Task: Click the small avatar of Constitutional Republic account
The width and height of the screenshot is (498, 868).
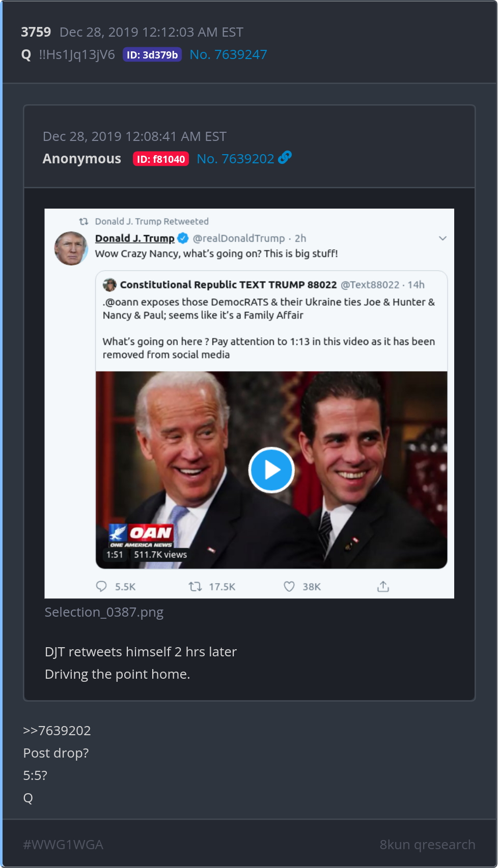Action: (109, 285)
